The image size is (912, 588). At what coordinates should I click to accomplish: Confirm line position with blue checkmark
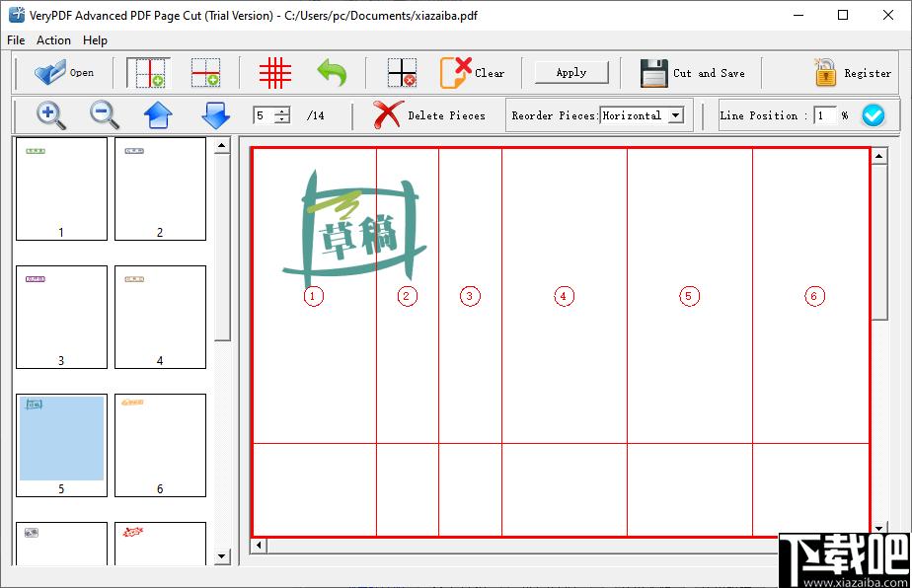click(x=874, y=115)
